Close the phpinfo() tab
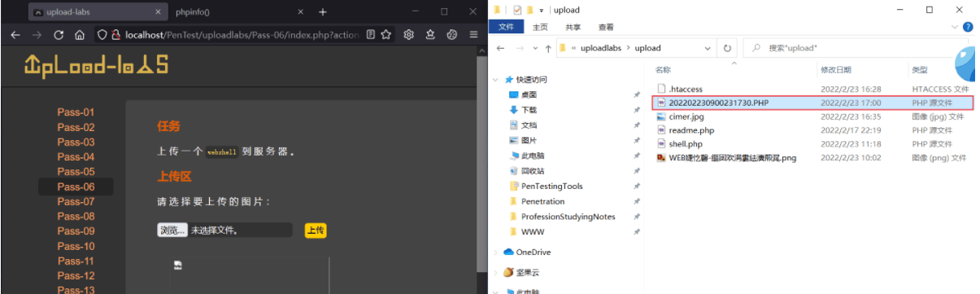980x294 pixels. point(301,12)
